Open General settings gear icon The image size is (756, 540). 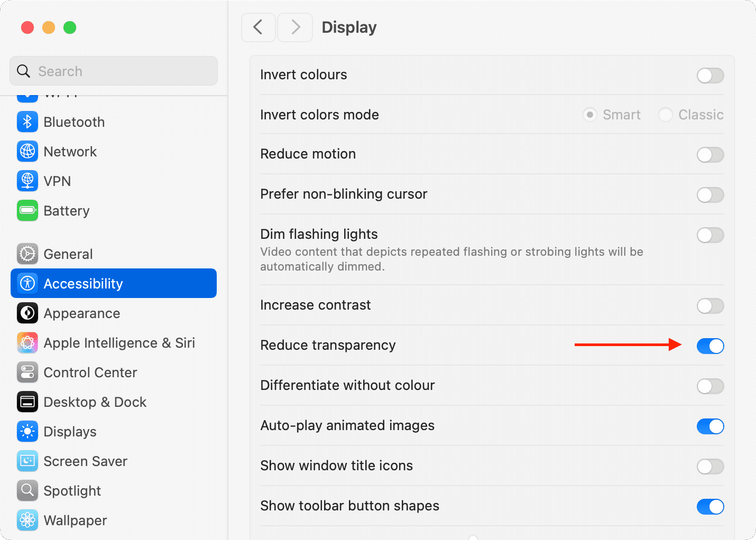(27, 254)
